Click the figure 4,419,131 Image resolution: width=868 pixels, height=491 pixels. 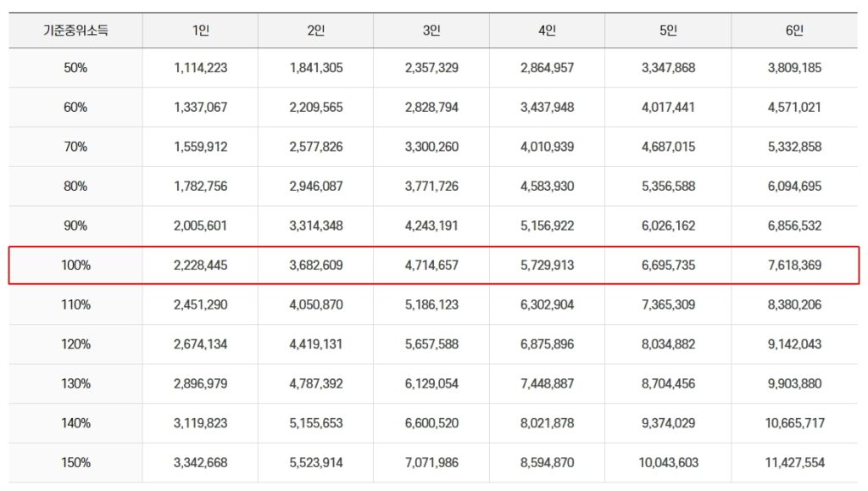coord(316,344)
